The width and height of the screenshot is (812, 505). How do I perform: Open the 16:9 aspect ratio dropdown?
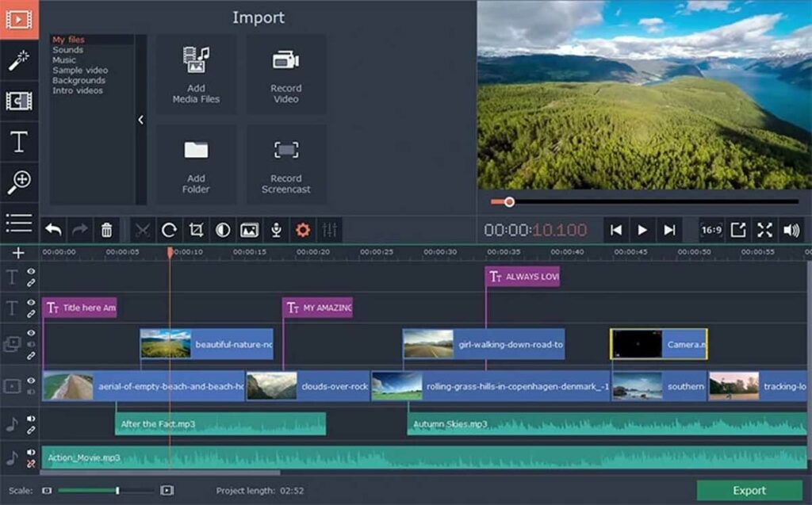(x=710, y=231)
